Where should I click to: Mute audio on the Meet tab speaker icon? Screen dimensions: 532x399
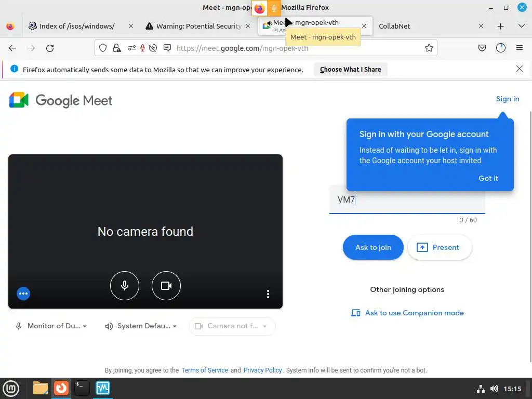(270, 24)
